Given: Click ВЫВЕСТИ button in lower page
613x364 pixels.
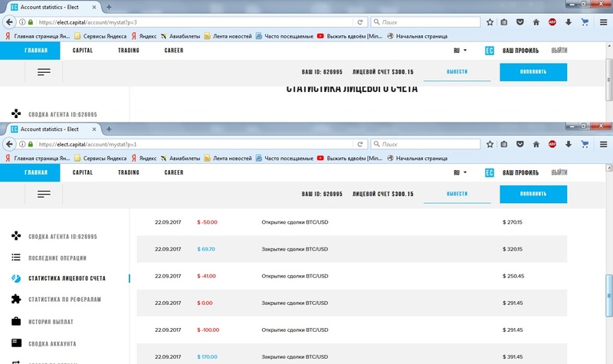Looking at the screenshot, I should point(457,194).
